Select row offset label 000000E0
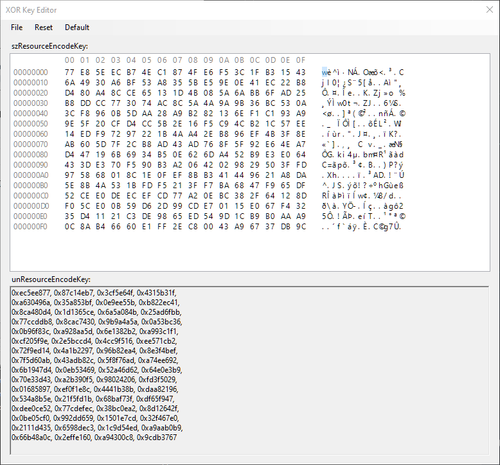This screenshot has height=465, width=500. pyautogui.click(x=31, y=217)
